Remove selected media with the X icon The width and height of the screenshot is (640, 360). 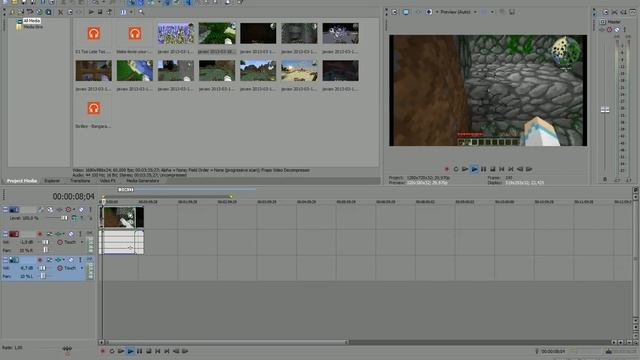pyautogui.click(x=60, y=12)
